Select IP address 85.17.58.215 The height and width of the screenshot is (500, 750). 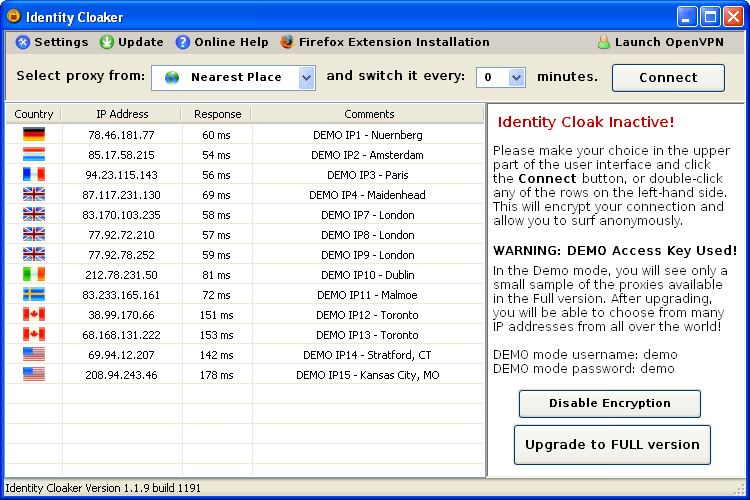point(121,155)
